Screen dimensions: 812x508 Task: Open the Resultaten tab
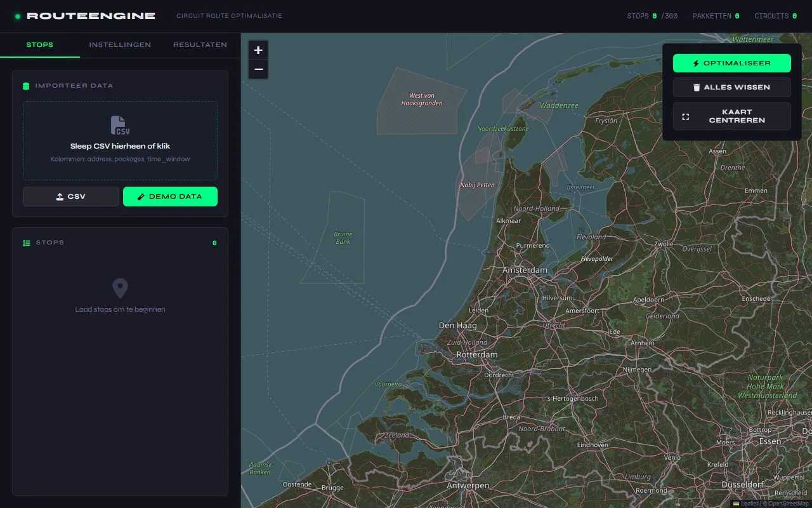click(200, 45)
